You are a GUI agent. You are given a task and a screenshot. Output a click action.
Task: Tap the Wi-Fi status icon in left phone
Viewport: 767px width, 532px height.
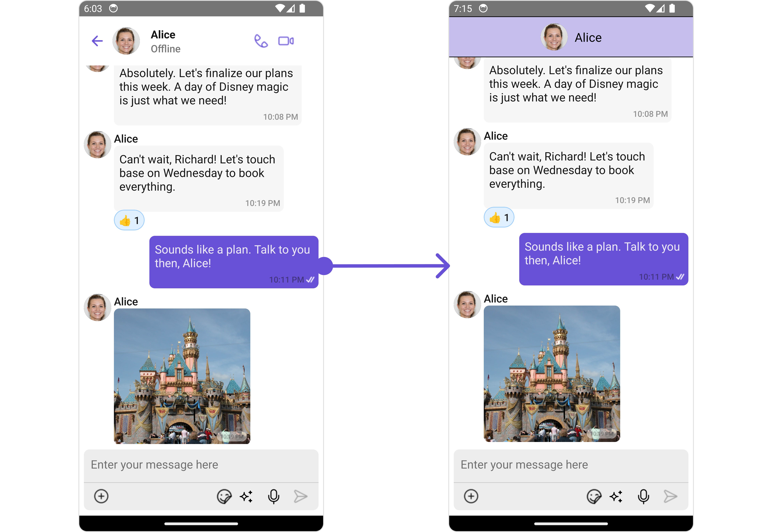coord(280,8)
